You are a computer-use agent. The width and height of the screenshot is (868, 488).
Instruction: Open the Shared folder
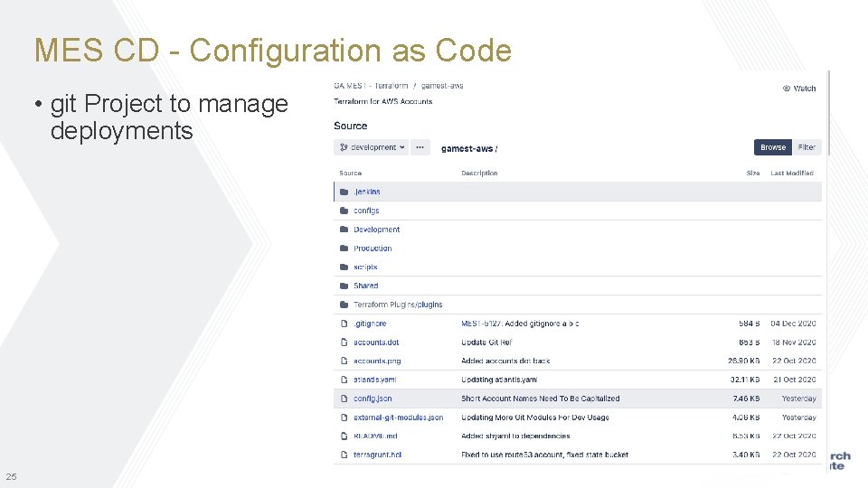[x=365, y=286]
